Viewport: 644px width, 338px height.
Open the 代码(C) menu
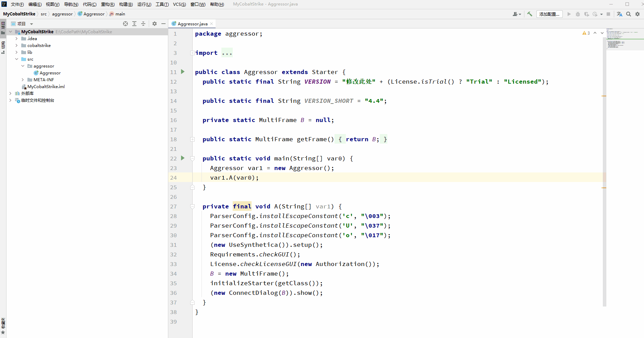(x=89, y=4)
